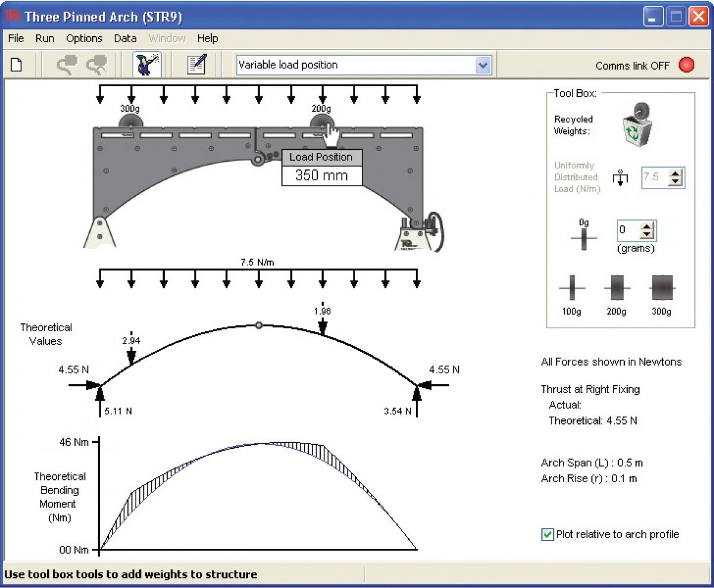Screen dimensions: 714x588
Task: Click the Theoretical: 4.55 N thrust value
Action: 593,420
